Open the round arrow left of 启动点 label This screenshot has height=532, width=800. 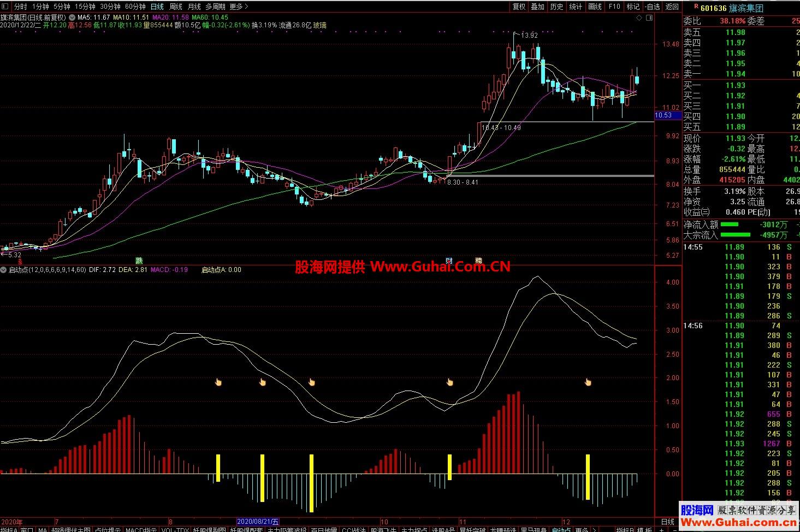[x=3, y=270]
